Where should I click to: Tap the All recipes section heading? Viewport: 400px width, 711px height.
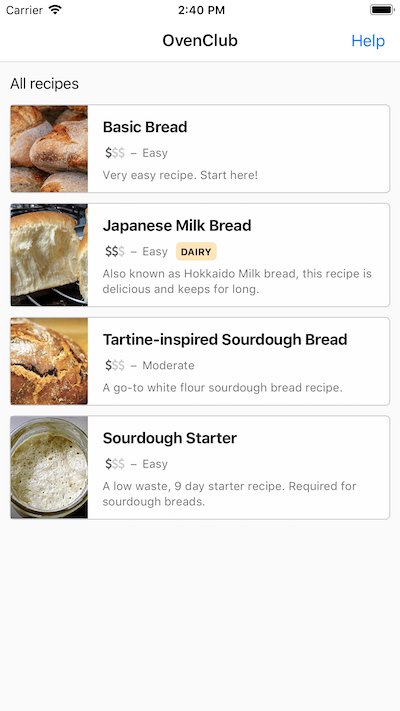click(x=44, y=84)
